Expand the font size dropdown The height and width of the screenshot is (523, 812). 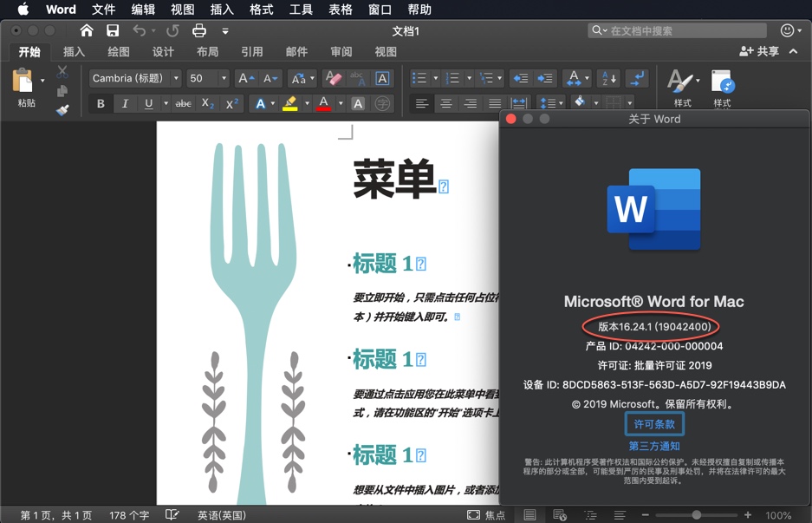pos(224,78)
